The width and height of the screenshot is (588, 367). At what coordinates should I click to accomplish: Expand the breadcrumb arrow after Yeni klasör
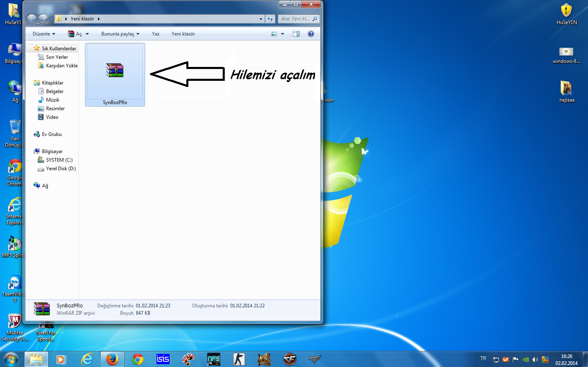click(98, 19)
